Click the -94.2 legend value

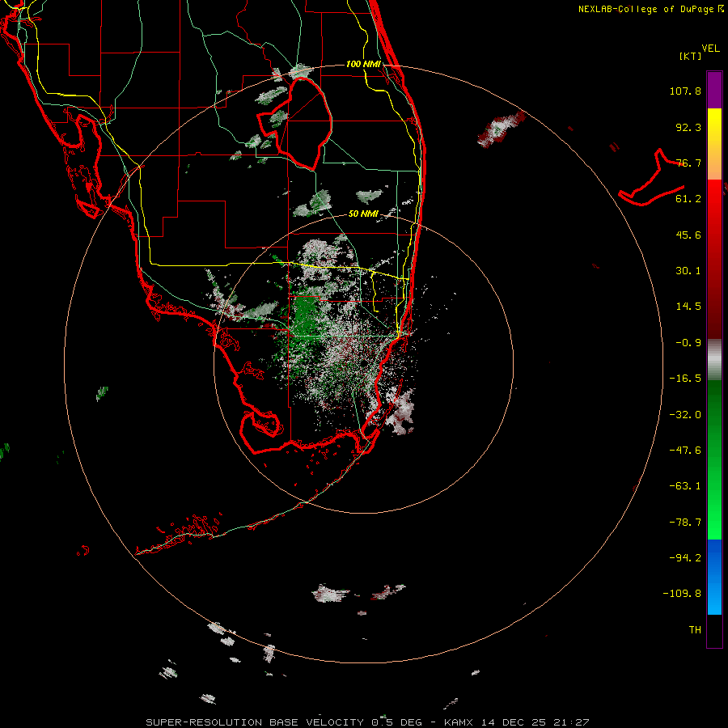[685, 557]
